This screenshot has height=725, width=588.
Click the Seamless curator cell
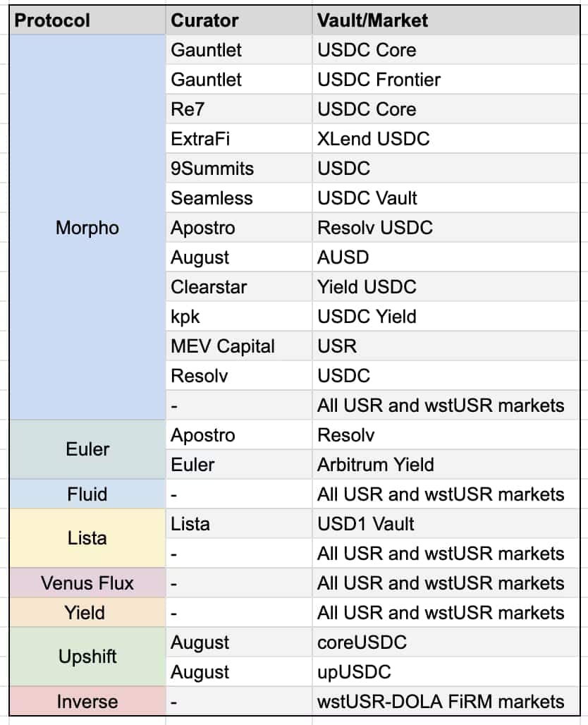(x=211, y=198)
